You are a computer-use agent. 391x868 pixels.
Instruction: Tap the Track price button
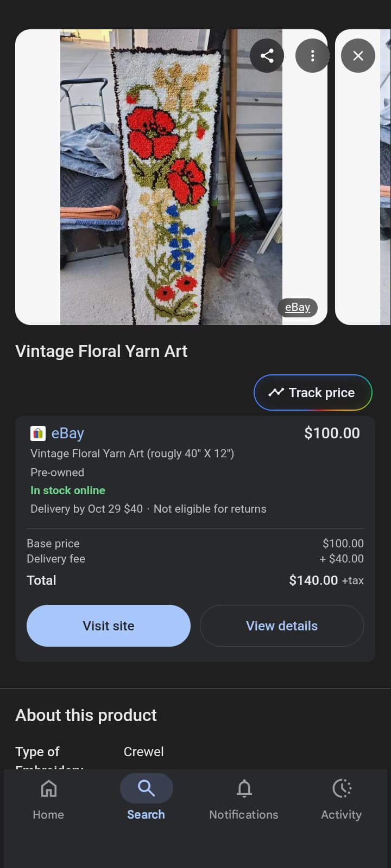click(x=313, y=392)
